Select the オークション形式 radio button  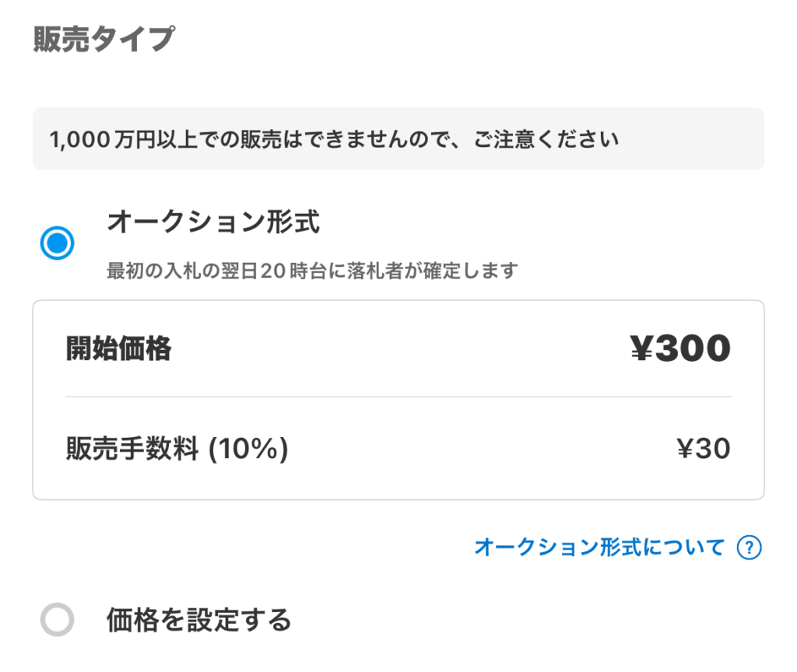[x=57, y=243]
